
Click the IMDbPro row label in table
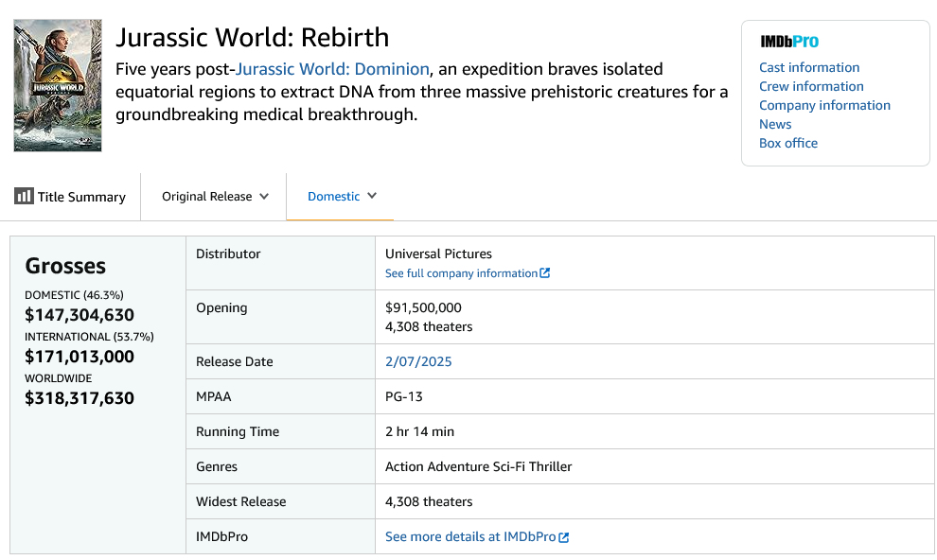tap(221, 536)
